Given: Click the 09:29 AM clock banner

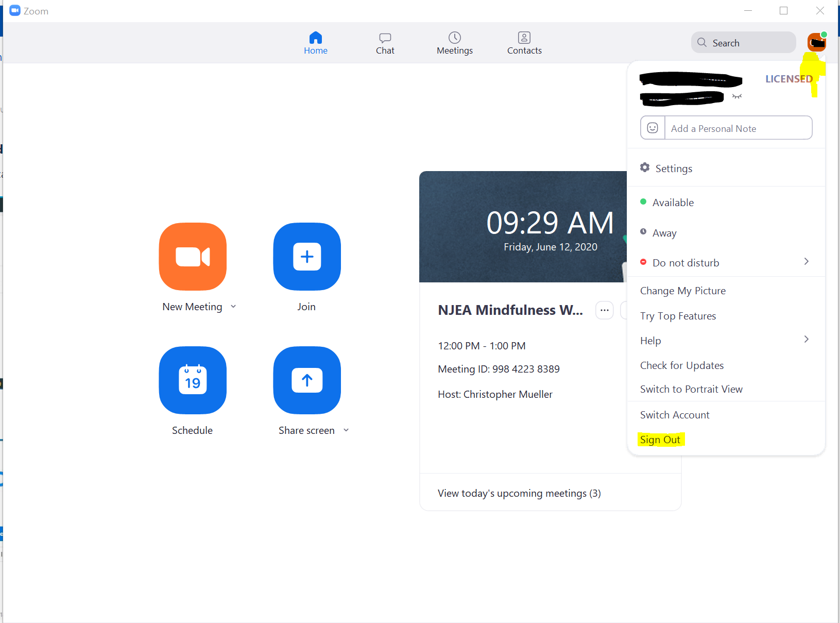Looking at the screenshot, I should 523,227.
